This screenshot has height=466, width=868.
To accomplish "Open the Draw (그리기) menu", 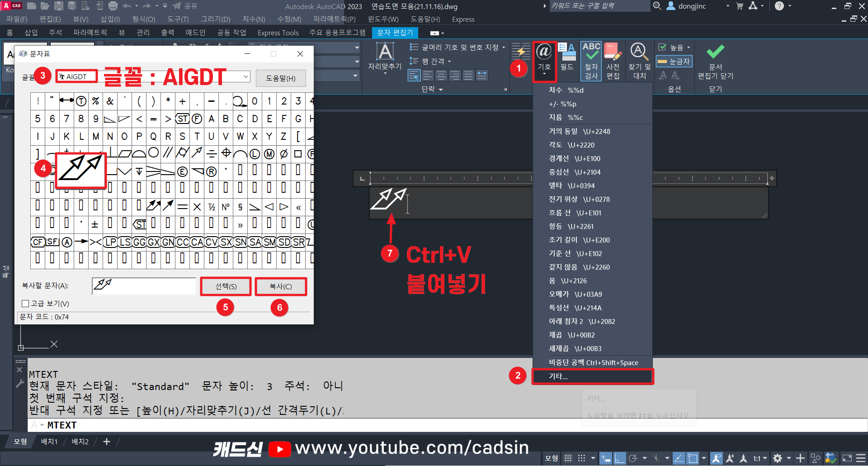I will click(216, 19).
